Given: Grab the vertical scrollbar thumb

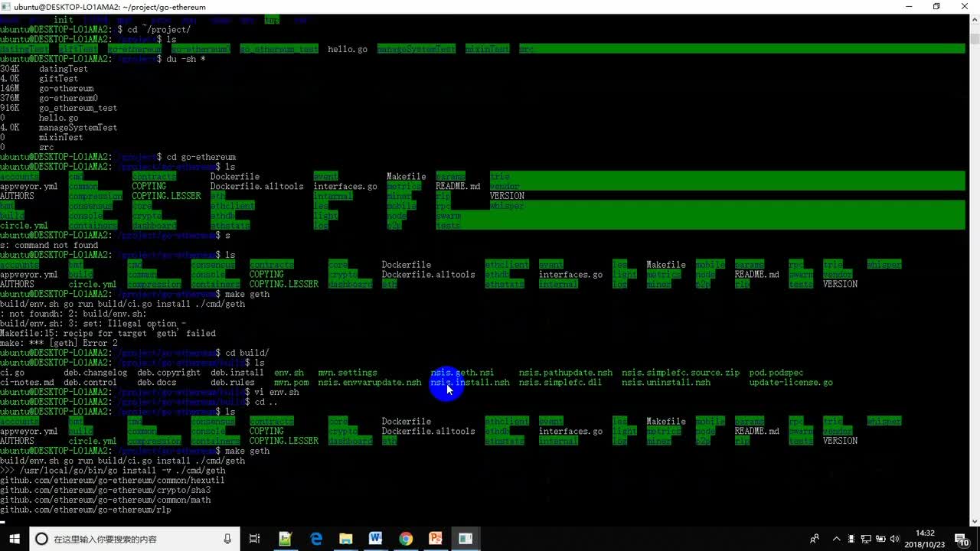Looking at the screenshot, I should coord(974,40).
